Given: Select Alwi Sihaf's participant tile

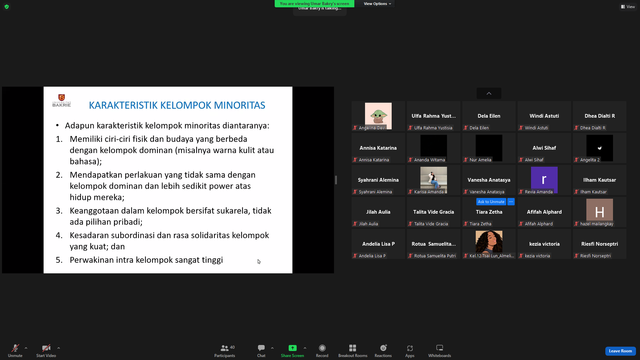Looking at the screenshot, I should (x=544, y=148).
